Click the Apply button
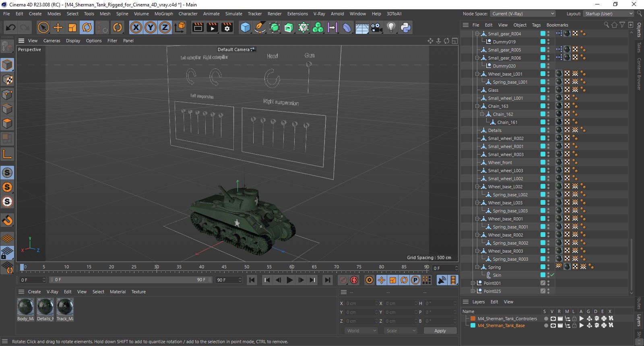This screenshot has height=346, width=644. pyautogui.click(x=440, y=331)
